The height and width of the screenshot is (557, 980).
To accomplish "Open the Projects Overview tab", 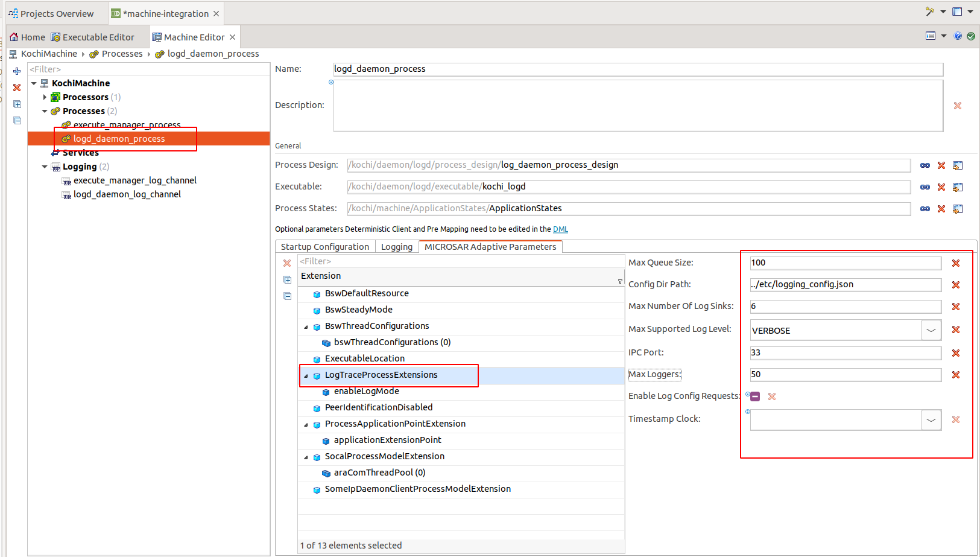I will pyautogui.click(x=51, y=13).
